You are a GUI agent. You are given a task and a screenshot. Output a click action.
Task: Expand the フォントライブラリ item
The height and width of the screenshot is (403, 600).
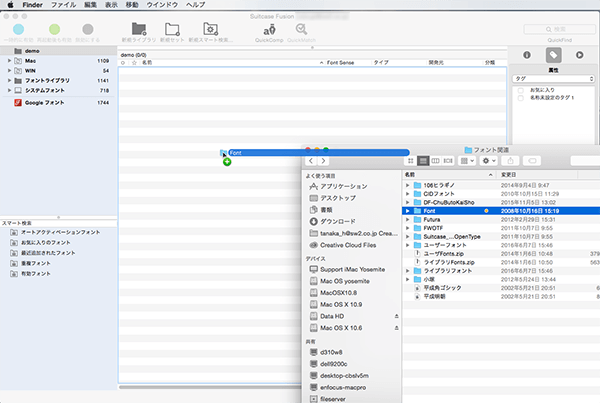tap(10, 81)
